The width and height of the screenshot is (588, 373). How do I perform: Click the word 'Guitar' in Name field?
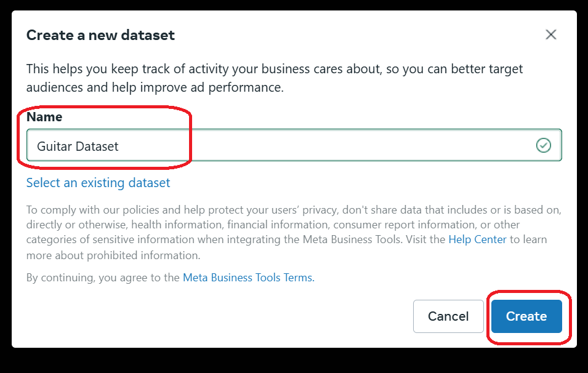[x=54, y=146]
